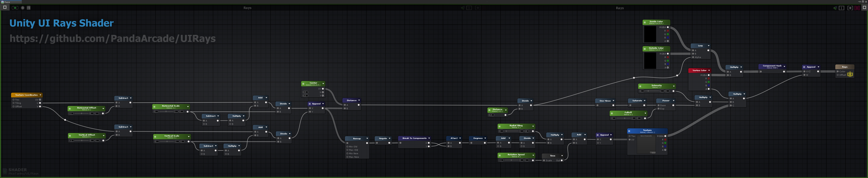
Task: Click hamburger icon on Inside Color node
Action: (645, 23)
